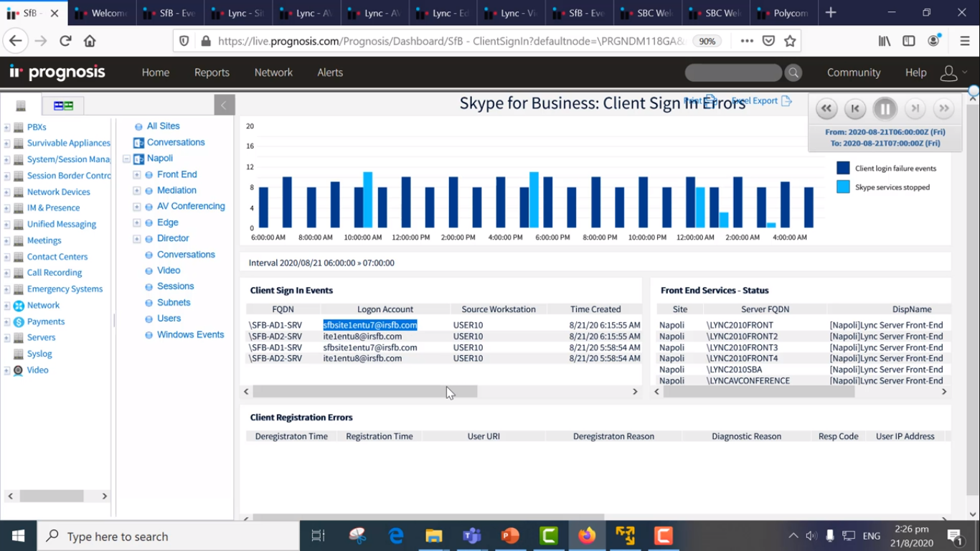980x551 pixels.
Task: Sort by the Logon Account column header
Action: (x=385, y=309)
